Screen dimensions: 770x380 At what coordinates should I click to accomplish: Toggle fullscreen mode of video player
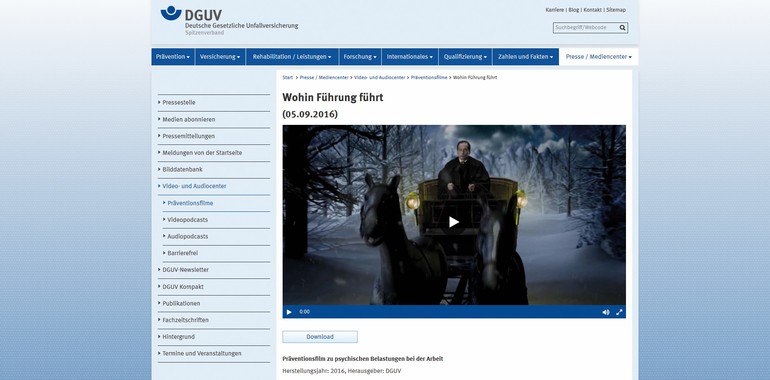pyautogui.click(x=619, y=312)
